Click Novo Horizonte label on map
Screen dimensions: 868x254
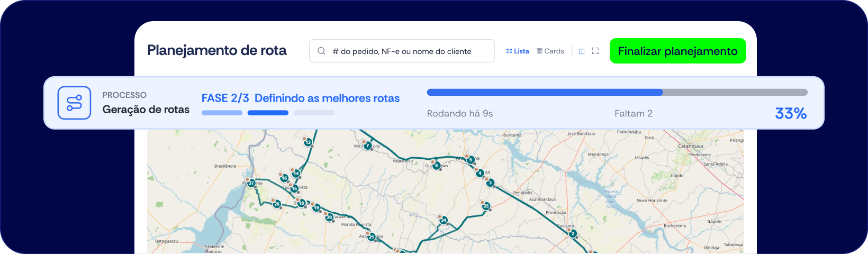pyautogui.click(x=652, y=201)
